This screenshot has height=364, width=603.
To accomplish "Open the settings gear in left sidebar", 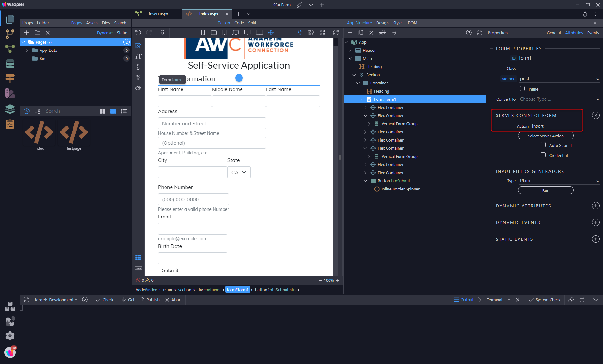I will pos(10,336).
